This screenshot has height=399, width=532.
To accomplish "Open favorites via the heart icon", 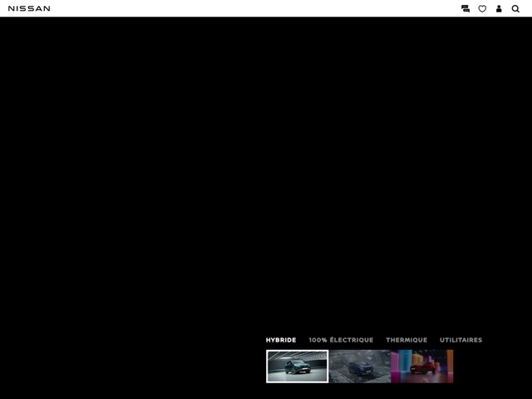I will 482,8.
